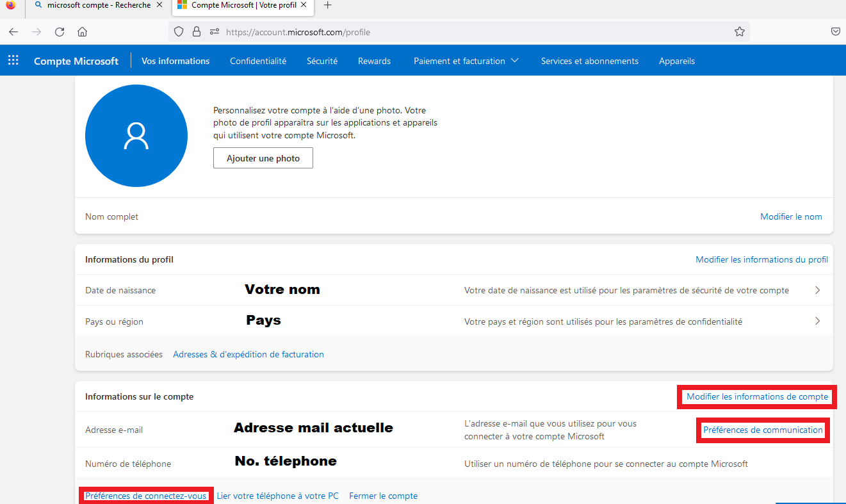Click the Nom complet label
The width and height of the screenshot is (846, 504).
point(111,216)
